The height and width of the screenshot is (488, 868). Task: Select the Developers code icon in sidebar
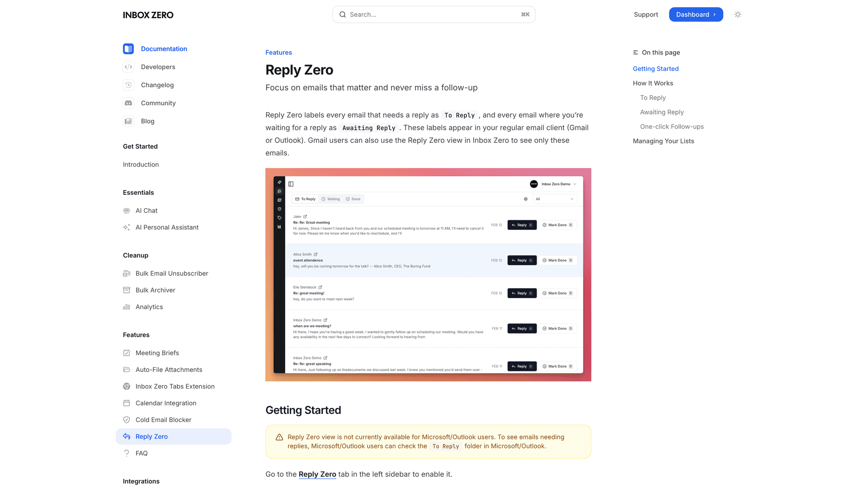128,67
